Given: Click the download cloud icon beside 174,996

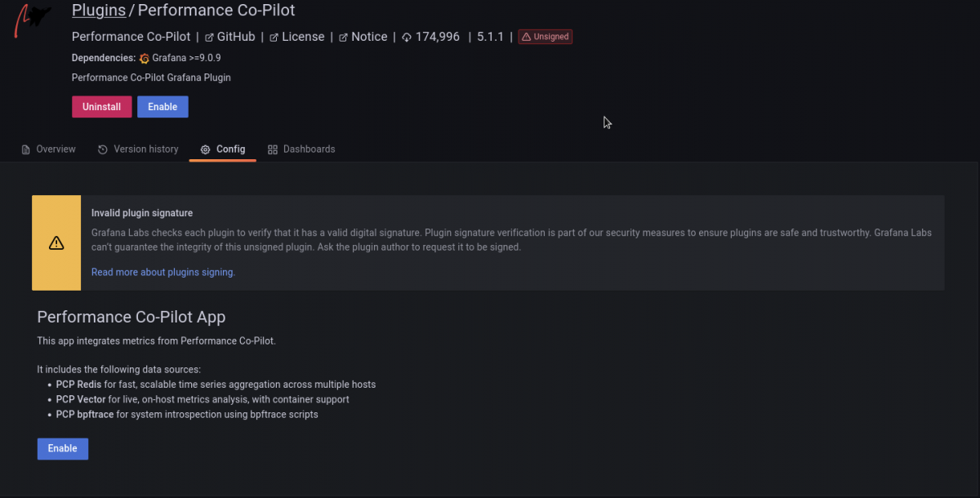Looking at the screenshot, I should coord(405,36).
